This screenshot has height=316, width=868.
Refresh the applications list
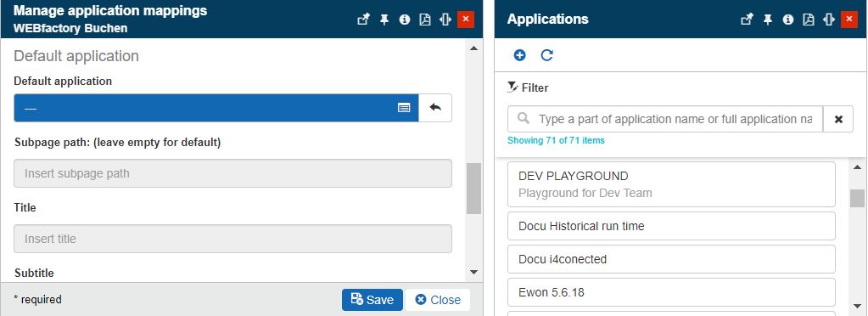[547, 55]
